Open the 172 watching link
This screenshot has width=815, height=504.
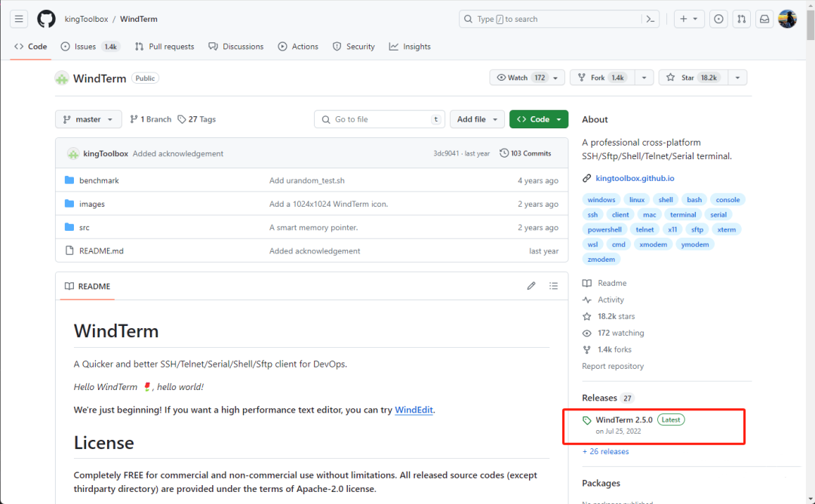click(620, 333)
